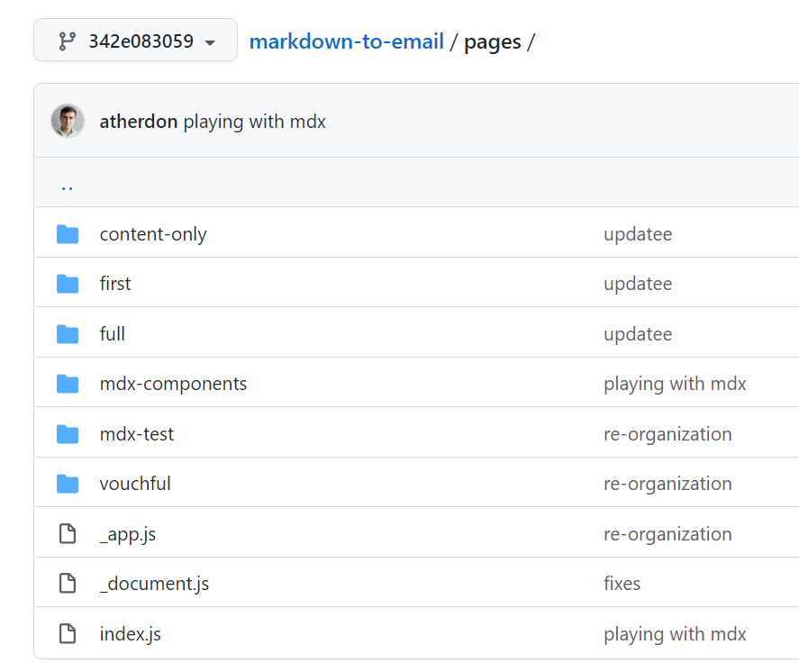Open the "fixes" commit message for _document.js
799x672 pixels.
point(622,584)
